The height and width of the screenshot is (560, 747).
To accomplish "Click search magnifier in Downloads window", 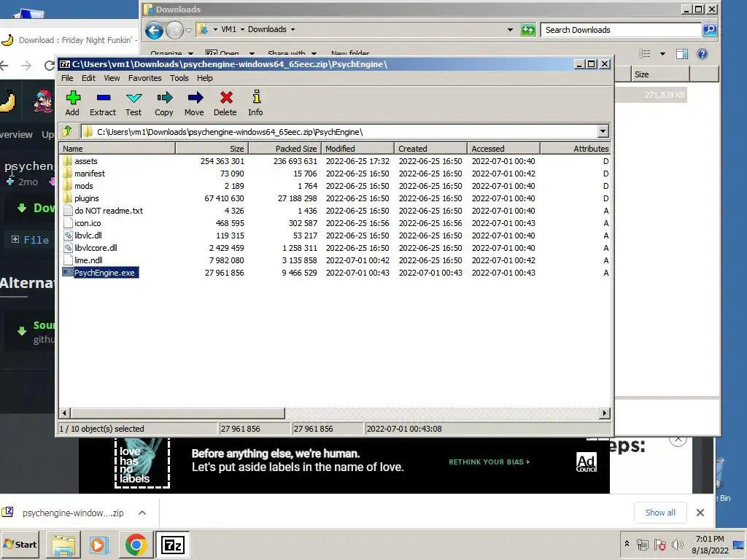I will [x=709, y=30].
